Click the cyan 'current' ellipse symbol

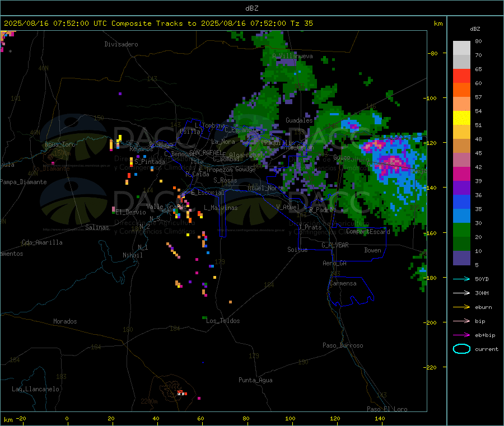click(461, 349)
